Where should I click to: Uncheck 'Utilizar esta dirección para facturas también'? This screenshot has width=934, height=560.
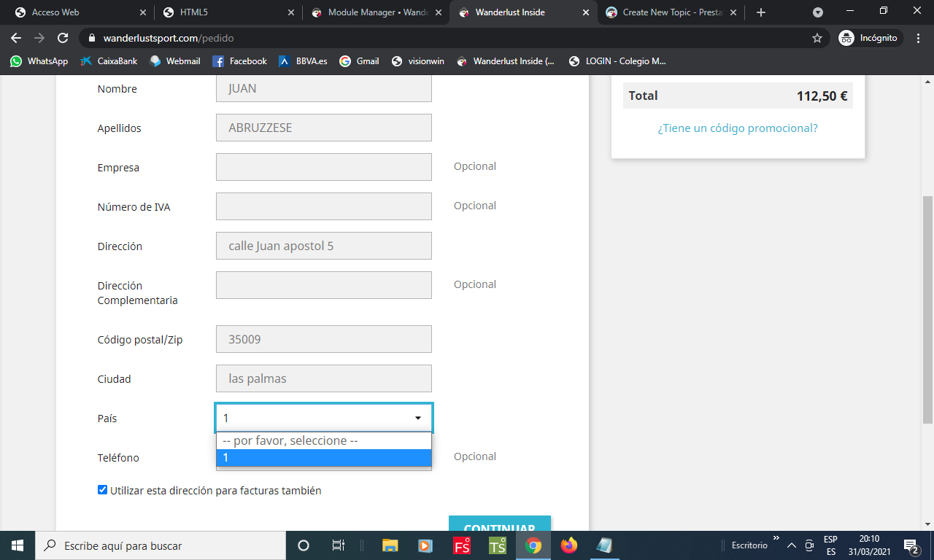tap(103, 490)
